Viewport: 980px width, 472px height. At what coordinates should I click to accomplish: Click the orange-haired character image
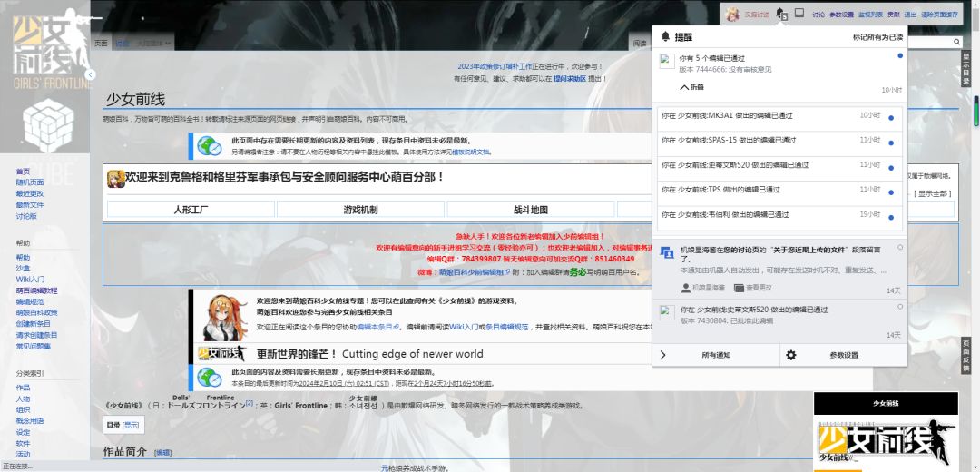point(226,318)
